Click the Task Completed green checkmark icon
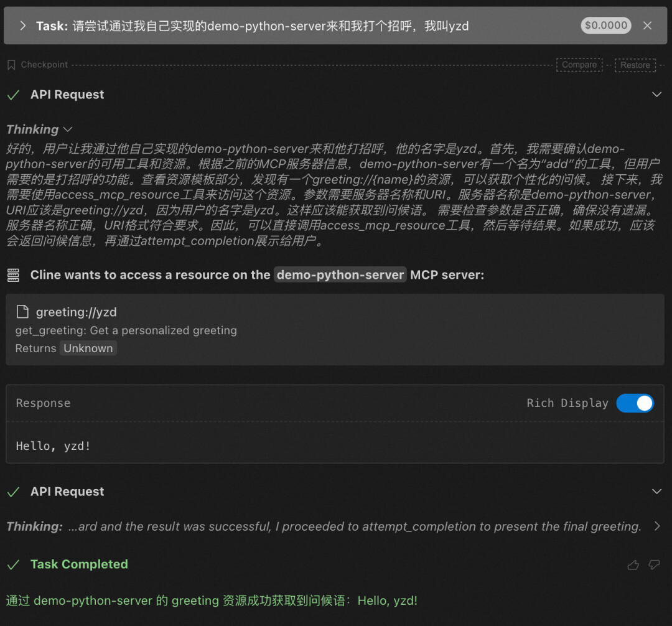672x626 pixels. click(x=13, y=564)
